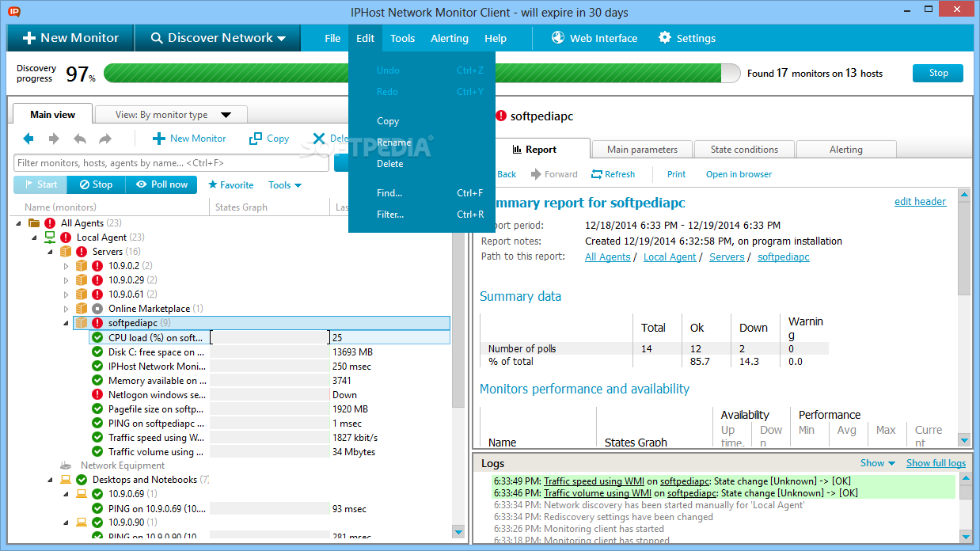Image resolution: width=980 pixels, height=551 pixels.
Task: Click the Servers group box icon
Action: (66, 252)
